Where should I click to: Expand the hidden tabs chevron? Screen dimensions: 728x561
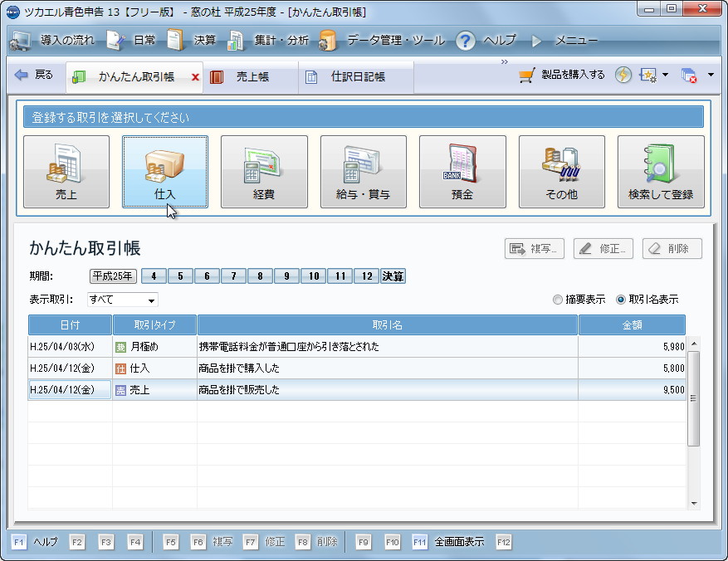(504, 61)
